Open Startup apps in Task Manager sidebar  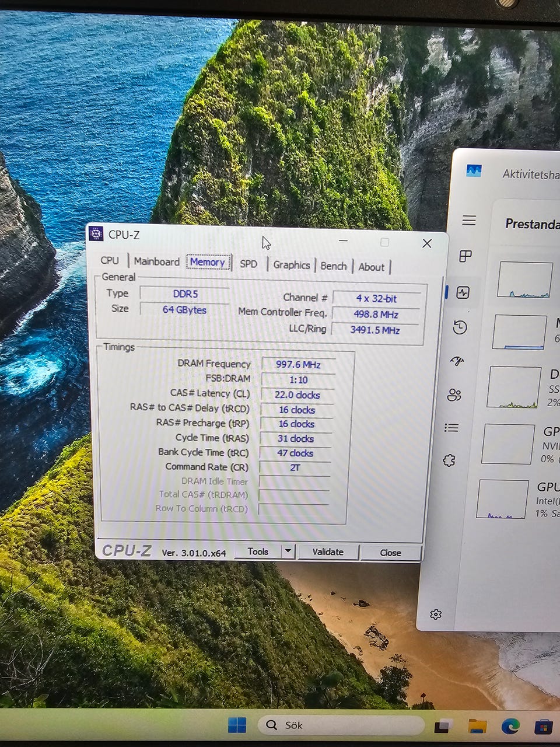(x=457, y=361)
